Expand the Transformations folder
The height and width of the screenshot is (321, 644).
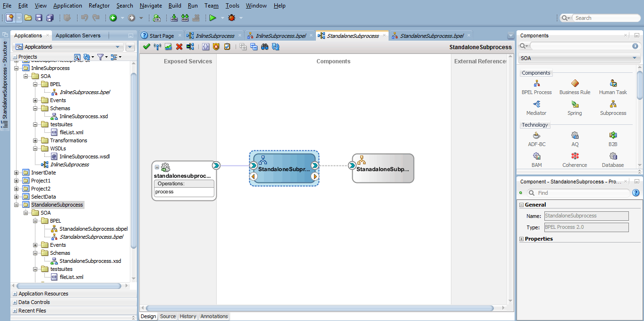click(35, 140)
